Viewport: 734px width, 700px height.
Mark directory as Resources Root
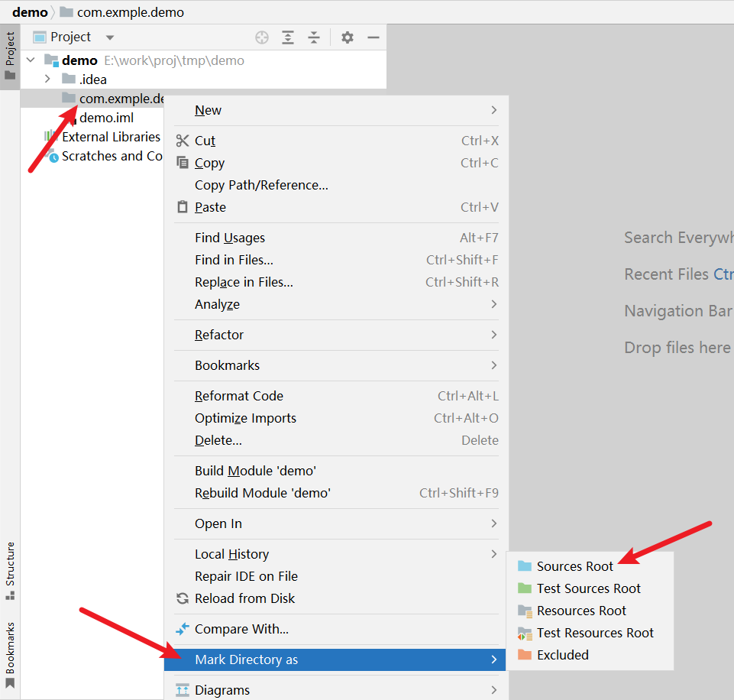point(590,611)
